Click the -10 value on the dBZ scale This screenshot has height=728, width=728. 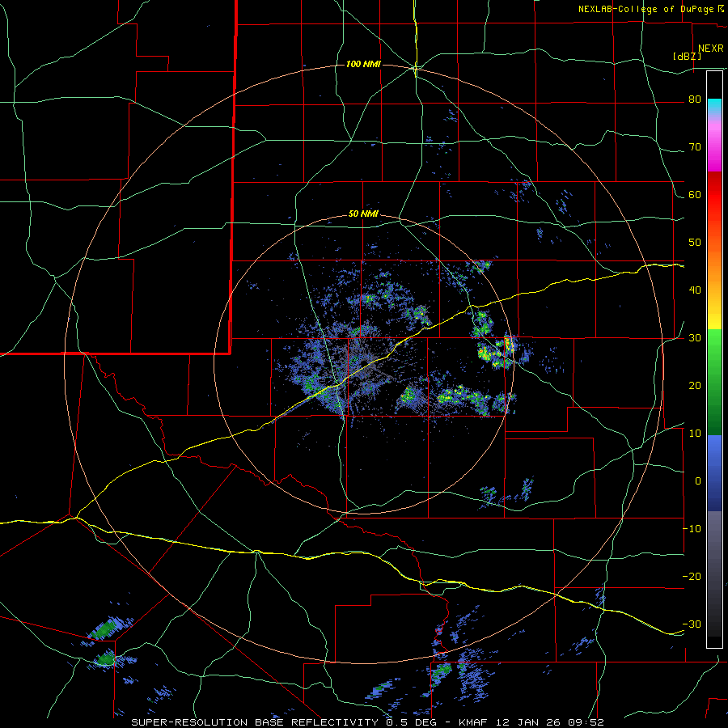pos(692,529)
